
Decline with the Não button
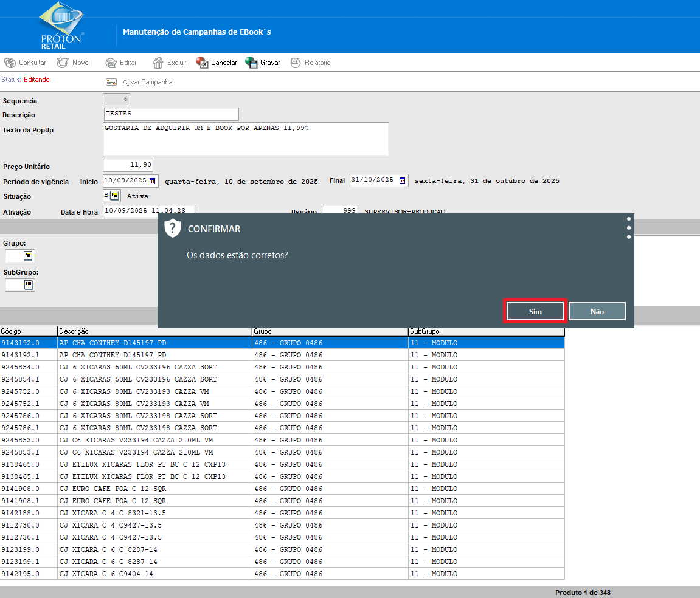click(x=597, y=312)
